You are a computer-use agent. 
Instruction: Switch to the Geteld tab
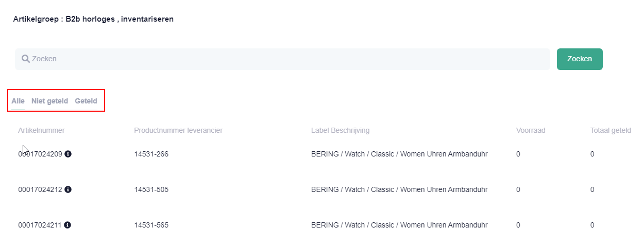click(x=86, y=101)
